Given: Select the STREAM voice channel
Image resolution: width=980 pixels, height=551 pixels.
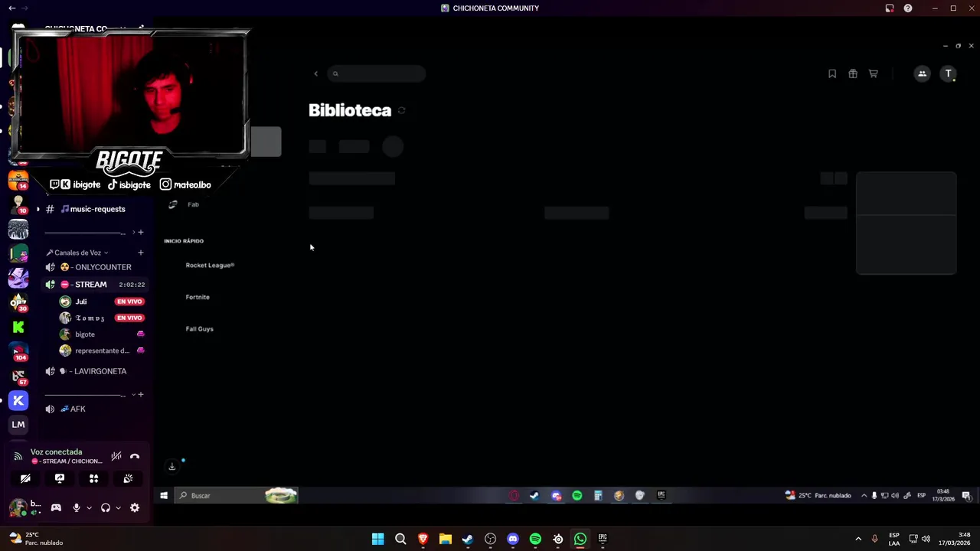Looking at the screenshot, I should coord(93,285).
